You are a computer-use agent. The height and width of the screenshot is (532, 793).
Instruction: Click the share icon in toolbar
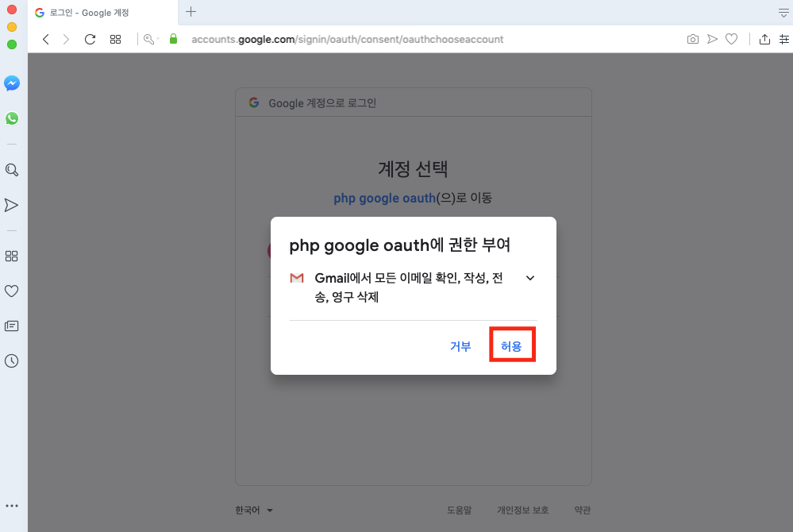[764, 39]
